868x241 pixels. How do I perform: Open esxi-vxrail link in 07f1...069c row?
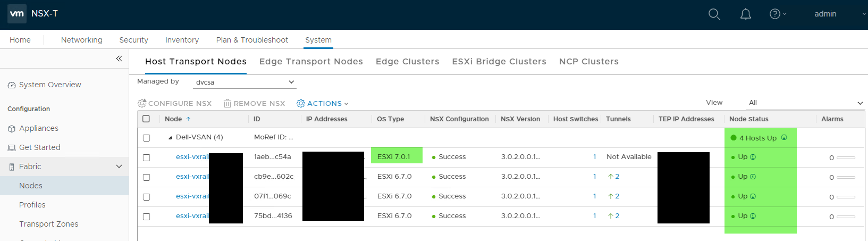(192, 196)
